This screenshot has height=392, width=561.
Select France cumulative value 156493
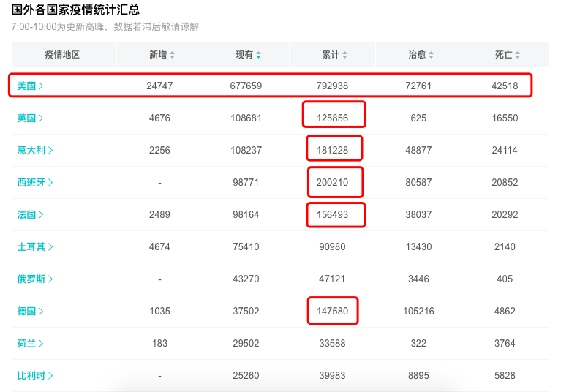pos(332,214)
